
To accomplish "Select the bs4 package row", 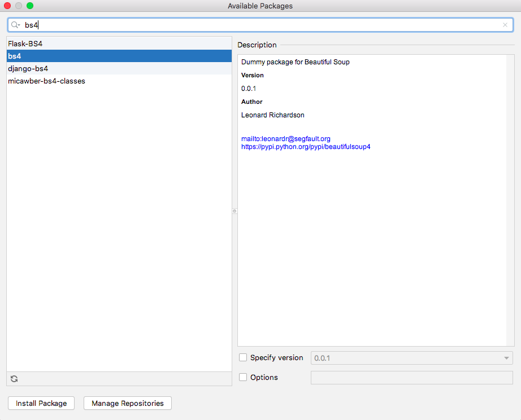I will (119, 56).
